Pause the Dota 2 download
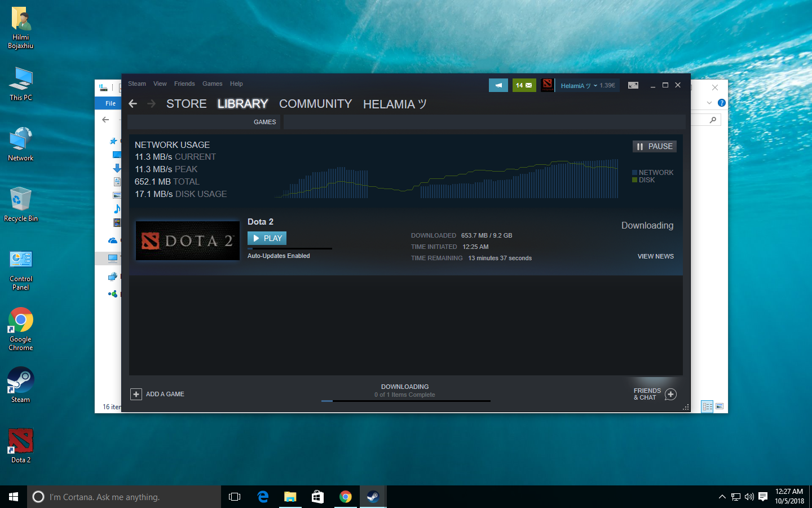 pyautogui.click(x=655, y=146)
